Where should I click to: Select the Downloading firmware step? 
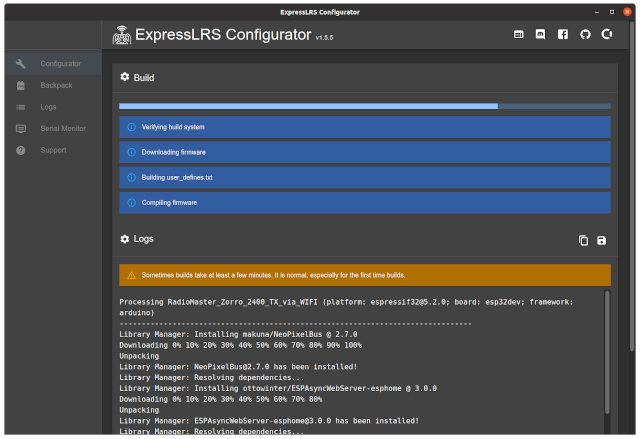pos(365,152)
